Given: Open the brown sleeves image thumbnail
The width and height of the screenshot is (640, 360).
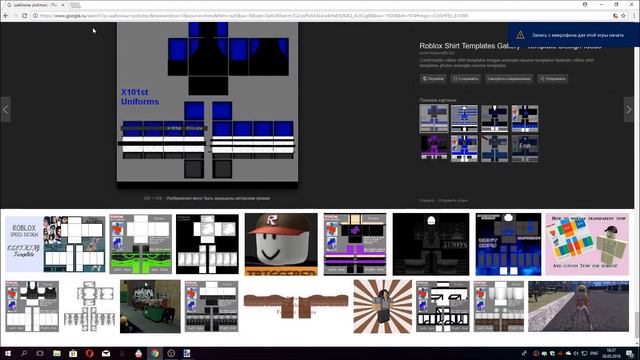Looking at the screenshot, I should coord(296,306).
